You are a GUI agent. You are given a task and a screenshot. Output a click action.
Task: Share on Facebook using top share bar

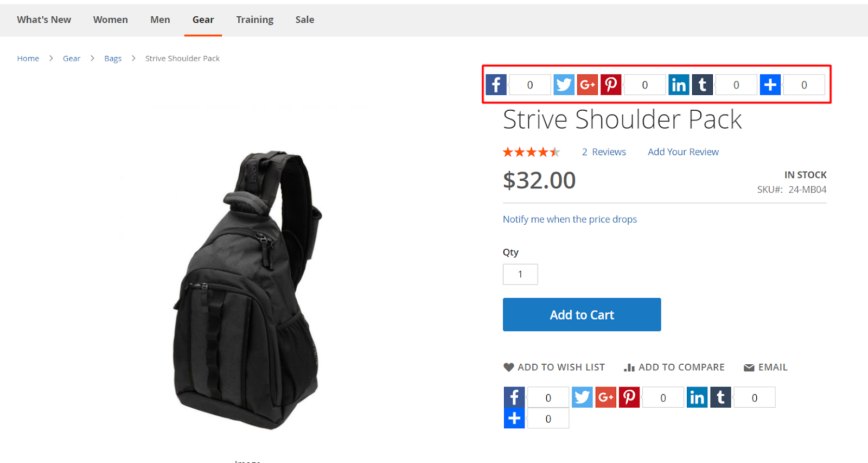(496, 85)
